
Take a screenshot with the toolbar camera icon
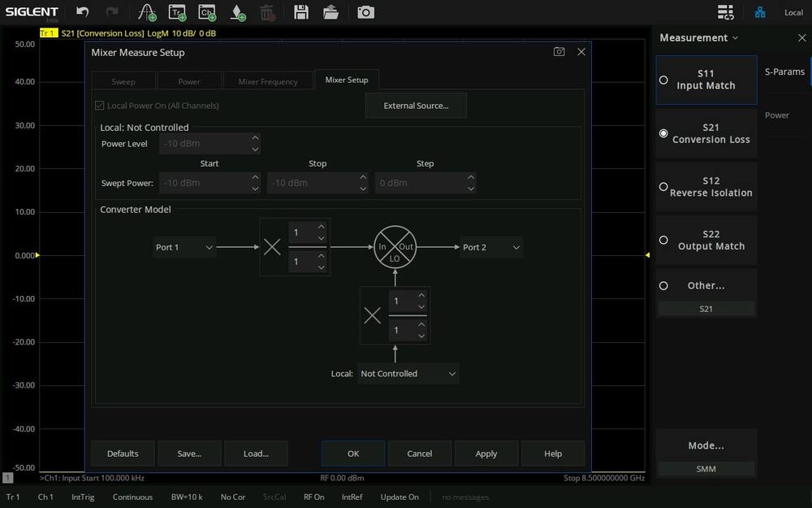pyautogui.click(x=365, y=12)
